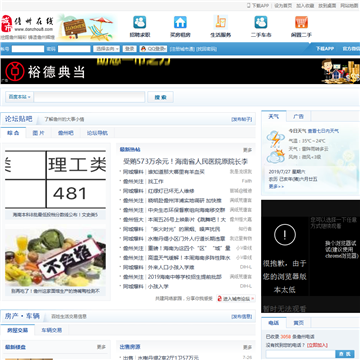
Task: Click 更多 beside 最新楼盘
Action: click(x=101, y=347)
